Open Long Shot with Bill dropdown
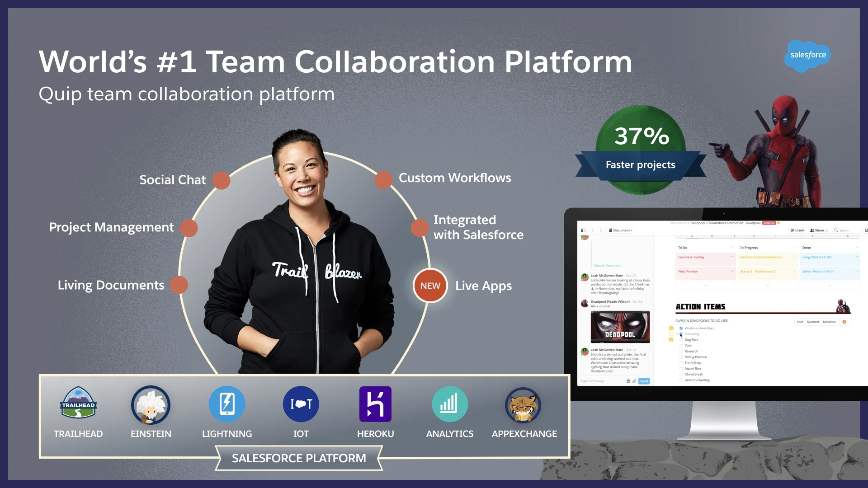868x488 pixels. 856,257
